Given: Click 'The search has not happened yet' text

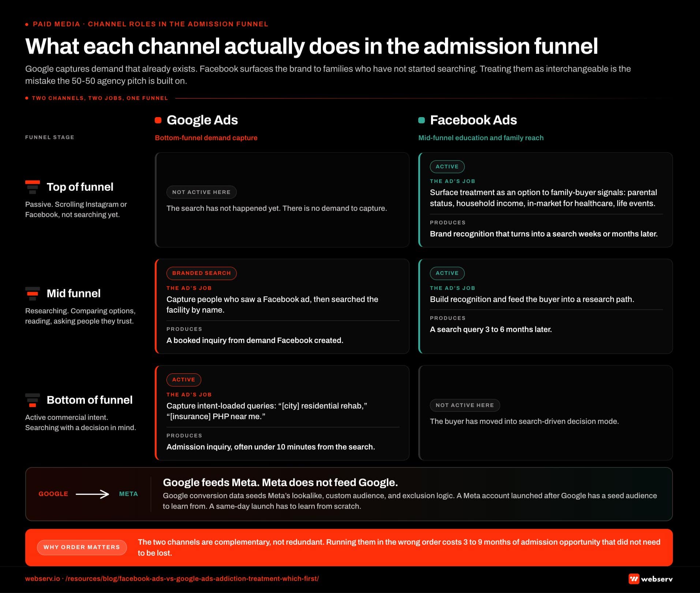Looking at the screenshot, I should (x=277, y=208).
